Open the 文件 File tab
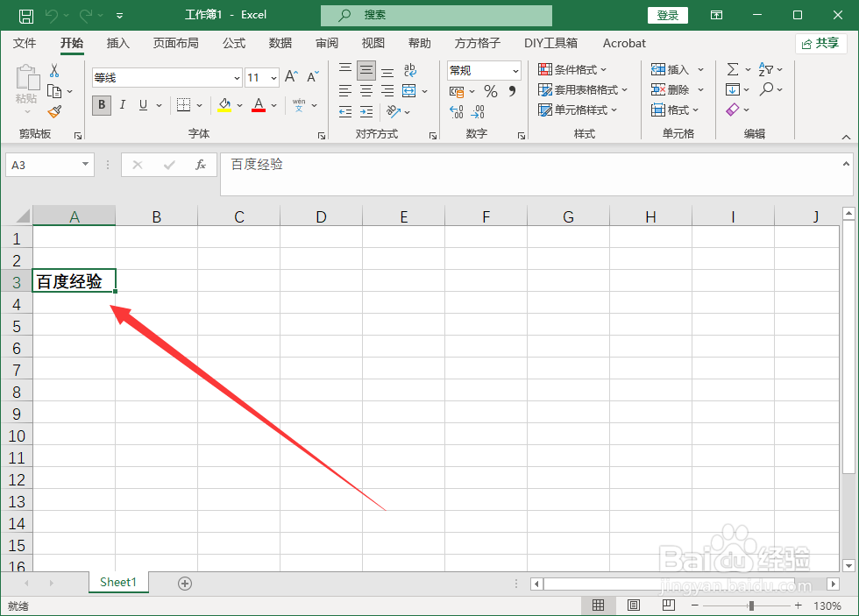Image resolution: width=859 pixels, height=616 pixels. pyautogui.click(x=25, y=43)
